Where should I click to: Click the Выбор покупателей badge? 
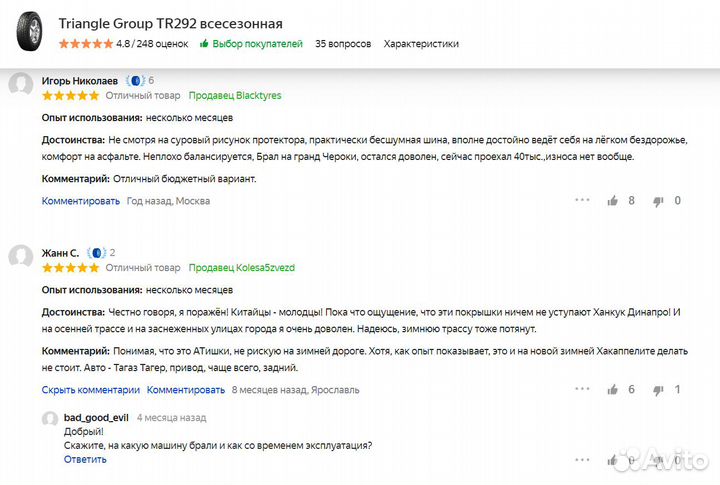[251, 44]
